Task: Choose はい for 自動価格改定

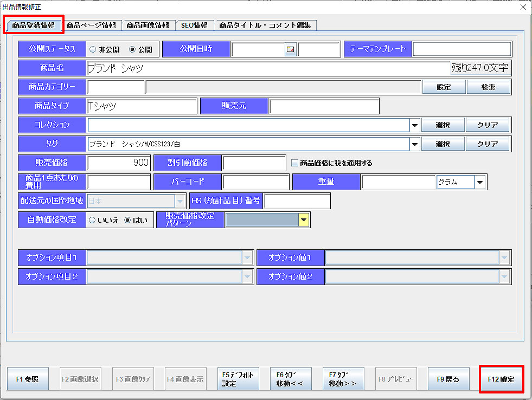Action: [x=128, y=220]
